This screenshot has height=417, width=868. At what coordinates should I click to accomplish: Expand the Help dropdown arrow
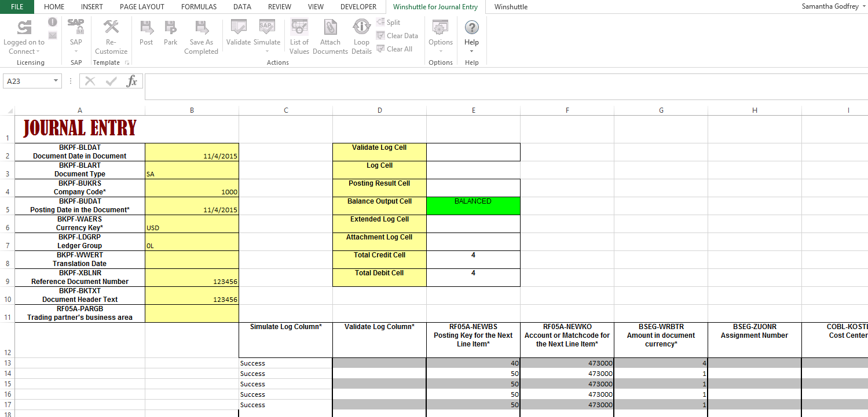(472, 51)
